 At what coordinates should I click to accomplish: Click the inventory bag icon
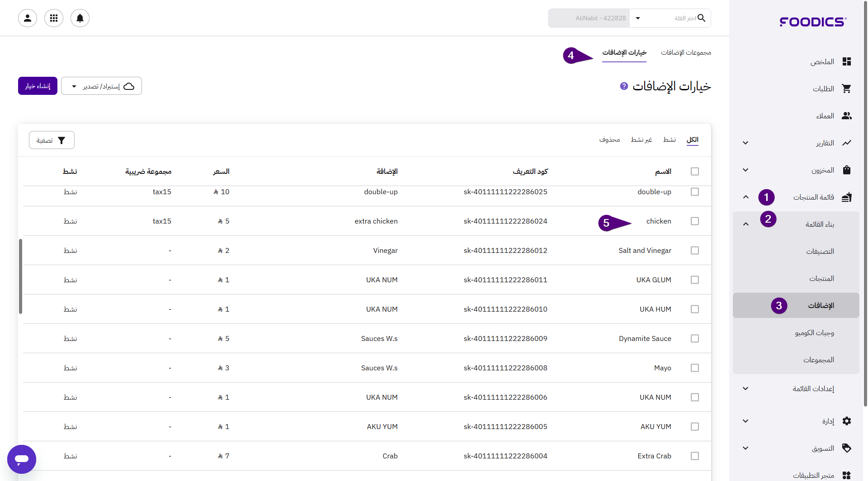846,170
